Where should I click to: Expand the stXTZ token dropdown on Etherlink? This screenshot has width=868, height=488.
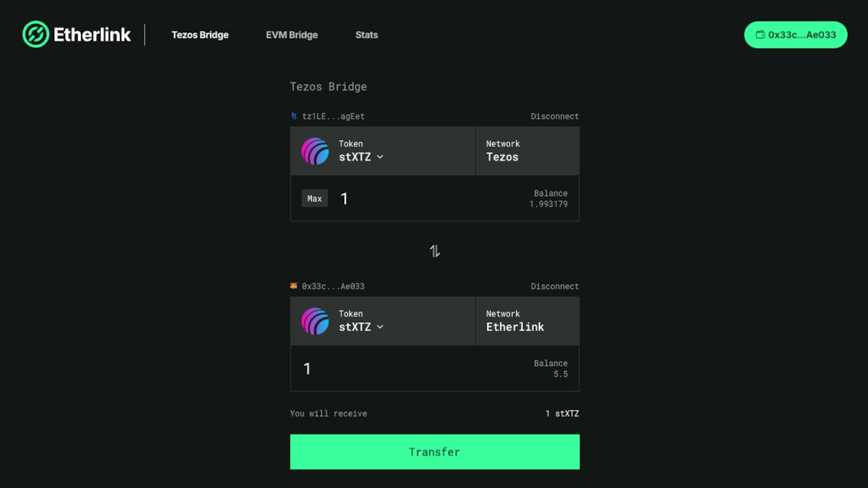(x=361, y=327)
